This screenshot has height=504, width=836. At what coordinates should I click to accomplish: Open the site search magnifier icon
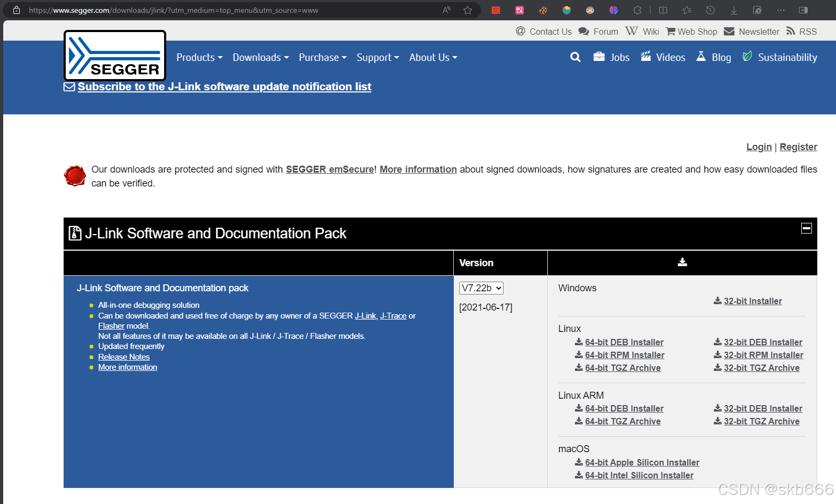click(575, 57)
